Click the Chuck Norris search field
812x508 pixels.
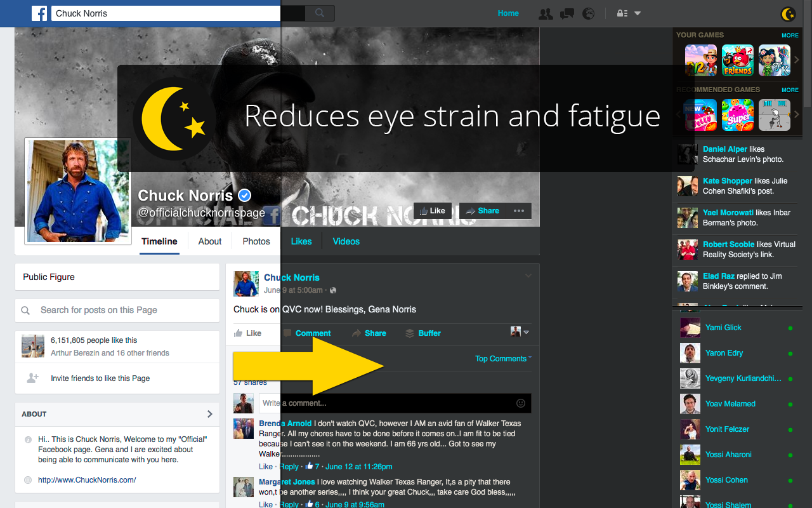(x=178, y=13)
